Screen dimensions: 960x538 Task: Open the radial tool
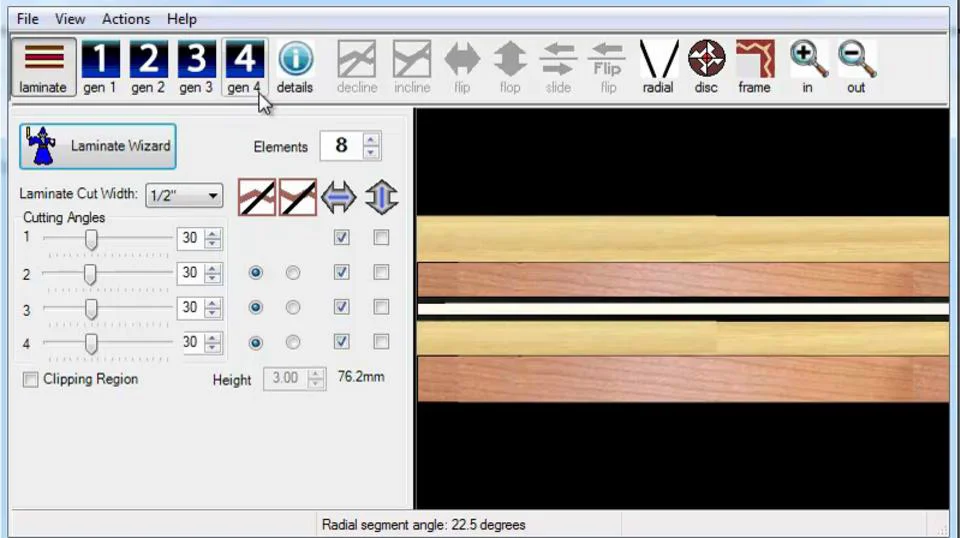(658, 67)
